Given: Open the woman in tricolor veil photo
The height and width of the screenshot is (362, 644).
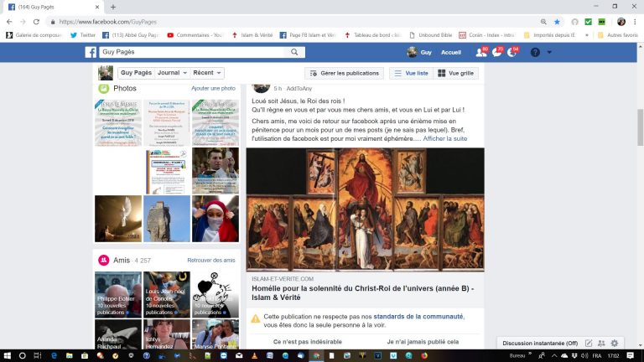Looking at the screenshot, I should 216,219.
